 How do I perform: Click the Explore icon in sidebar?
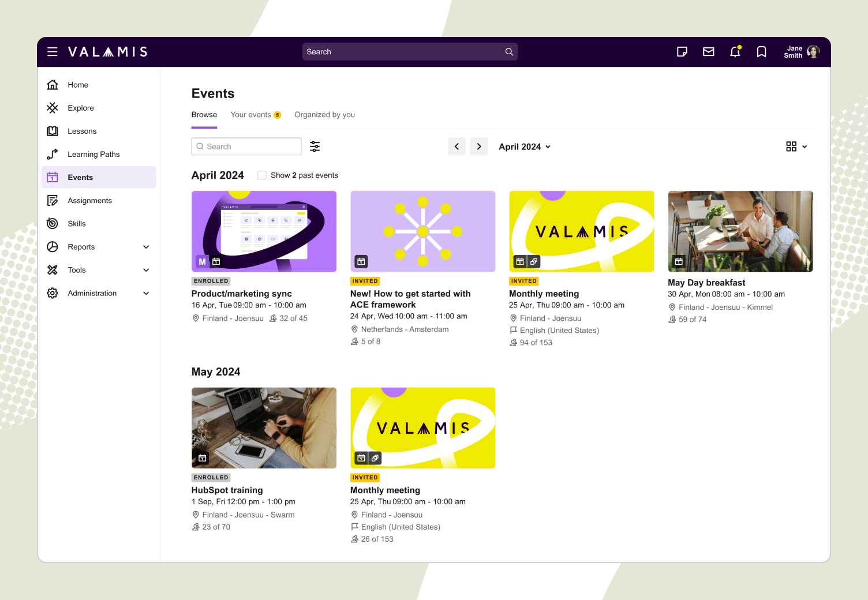tap(53, 108)
